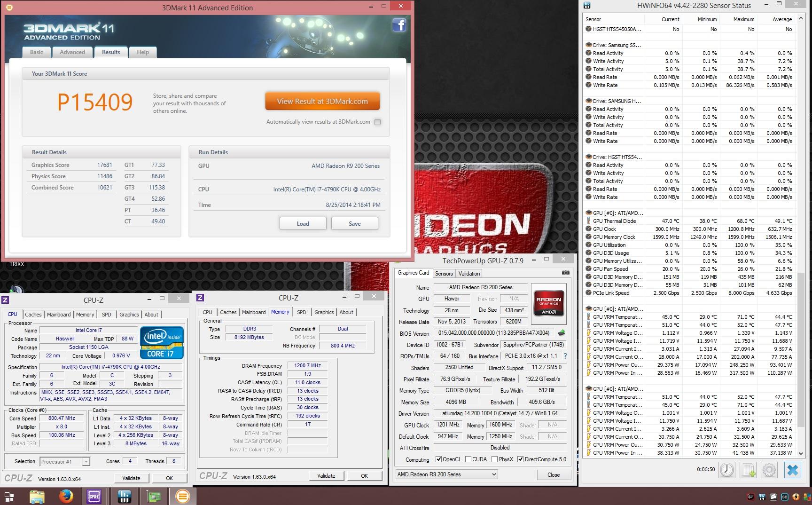Click the GPU Clock 1201 MHz field

pyautogui.click(x=448, y=425)
